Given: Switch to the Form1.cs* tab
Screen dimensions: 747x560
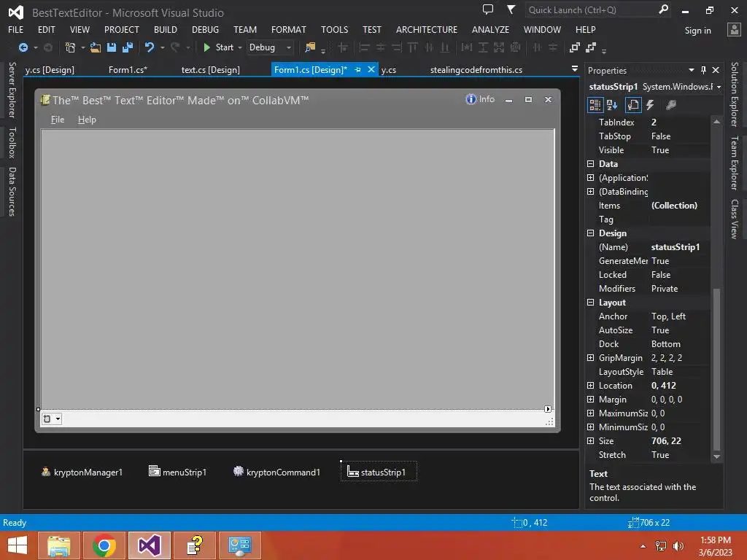Looking at the screenshot, I should coord(128,70).
